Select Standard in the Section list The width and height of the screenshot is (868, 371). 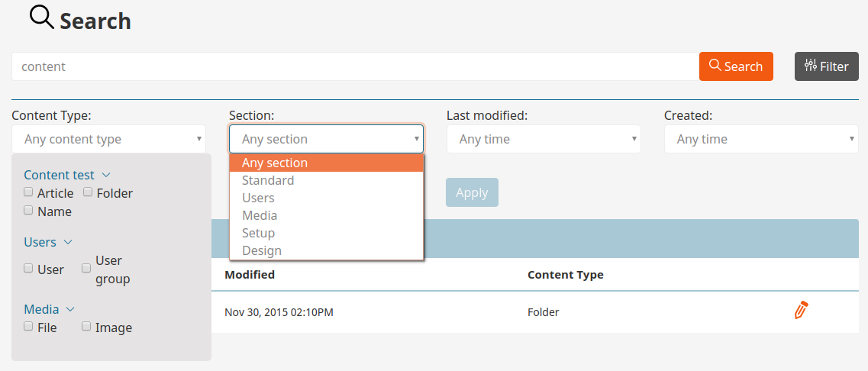click(268, 180)
